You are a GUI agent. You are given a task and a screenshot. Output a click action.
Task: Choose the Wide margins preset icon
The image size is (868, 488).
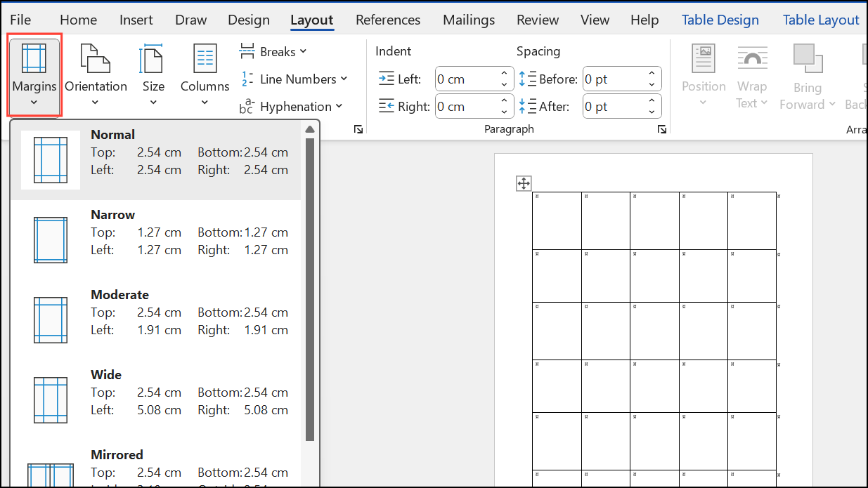51,400
